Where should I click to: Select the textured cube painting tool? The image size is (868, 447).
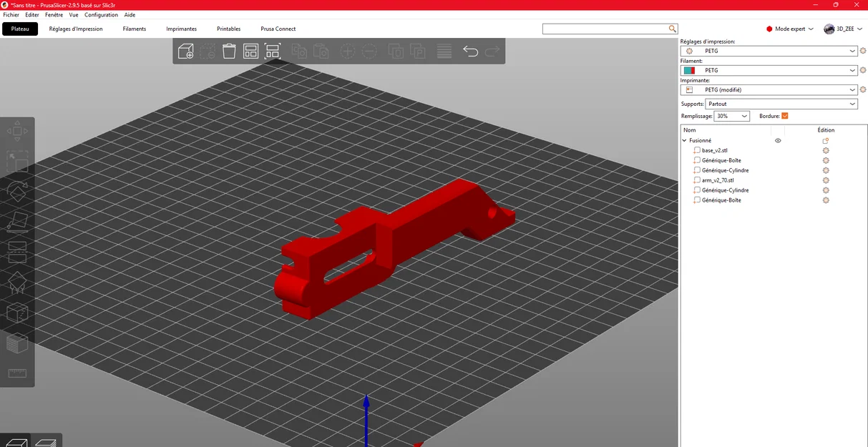click(x=17, y=343)
